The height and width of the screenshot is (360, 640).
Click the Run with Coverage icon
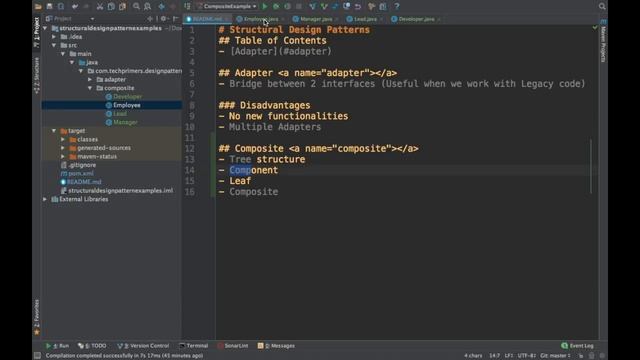coord(288,7)
